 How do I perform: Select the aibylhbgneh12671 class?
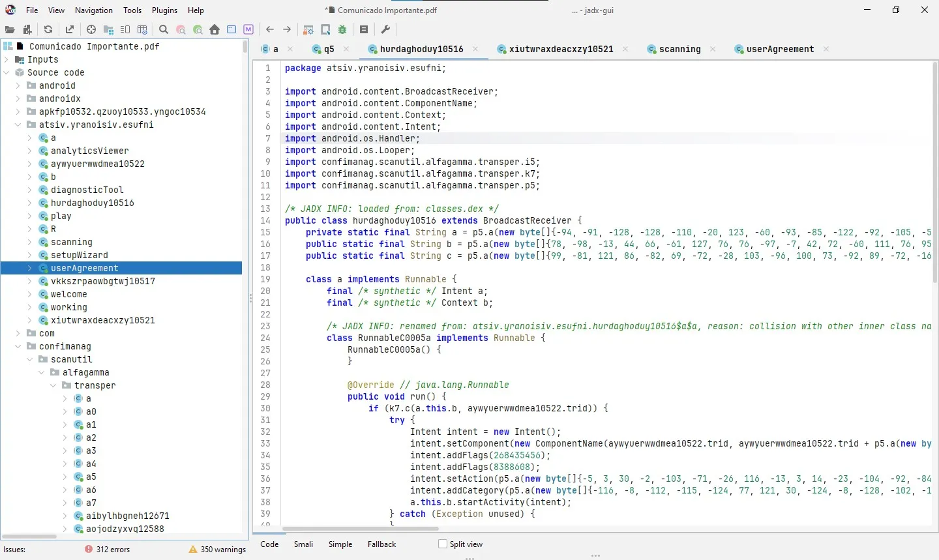pos(128,516)
